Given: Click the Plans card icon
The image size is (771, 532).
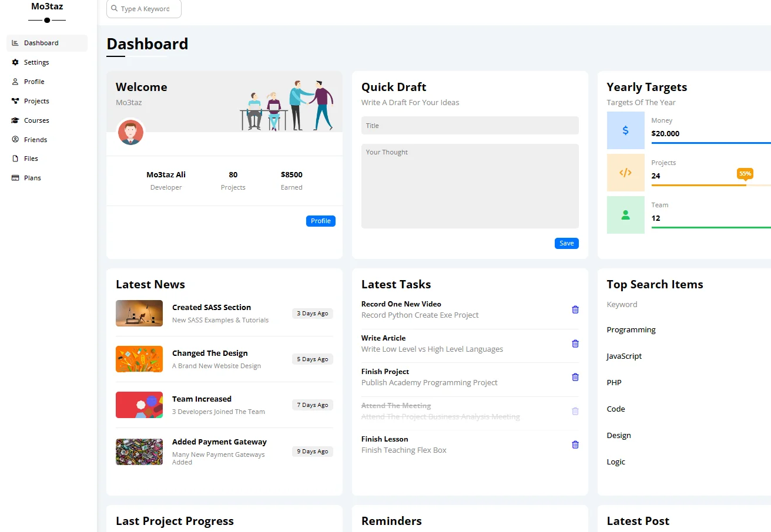Looking at the screenshot, I should click(x=15, y=178).
